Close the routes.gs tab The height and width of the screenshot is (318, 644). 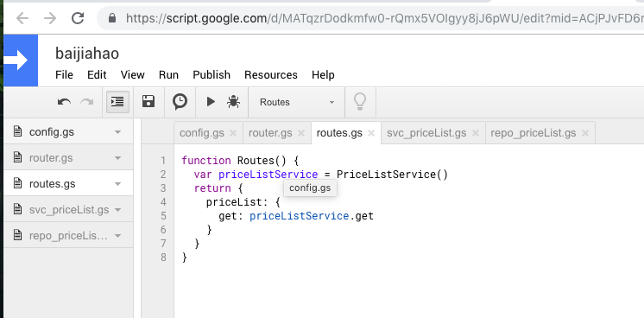[x=371, y=133]
